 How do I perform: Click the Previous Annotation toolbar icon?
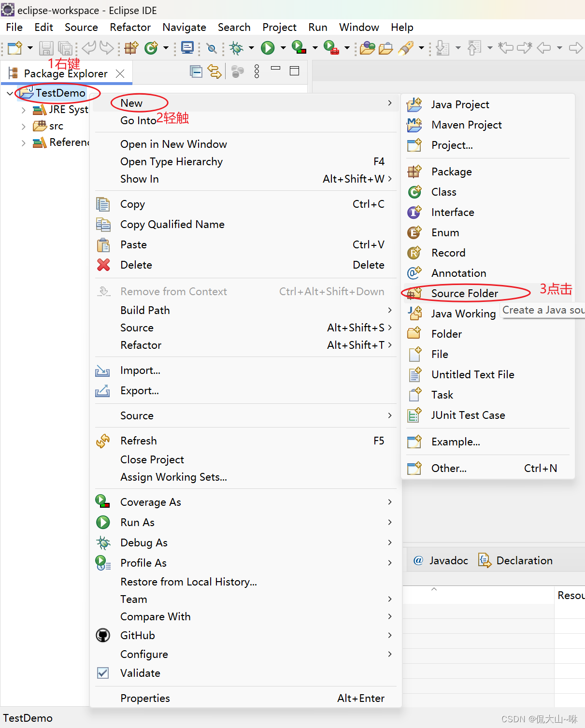(474, 48)
